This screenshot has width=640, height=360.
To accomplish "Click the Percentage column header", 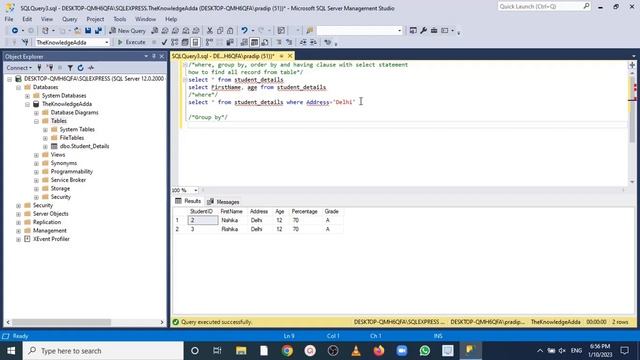I will click(x=304, y=211).
